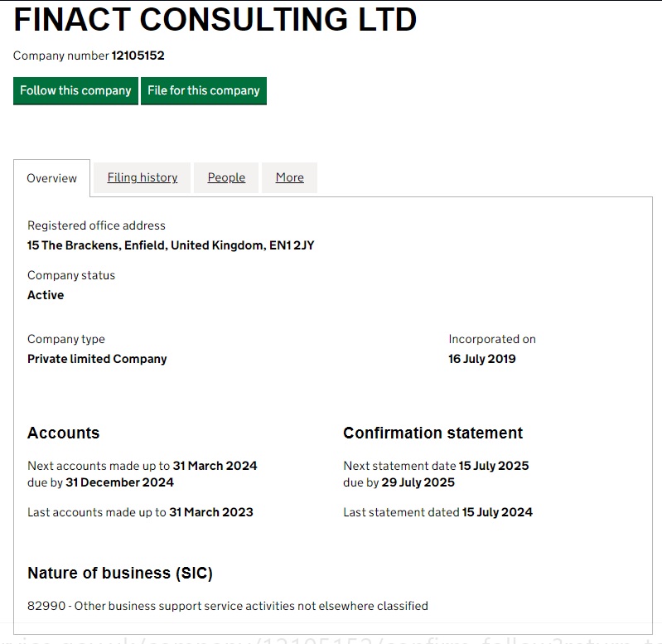The height and width of the screenshot is (644, 662).
Task: Open the More tab
Action: 289,177
